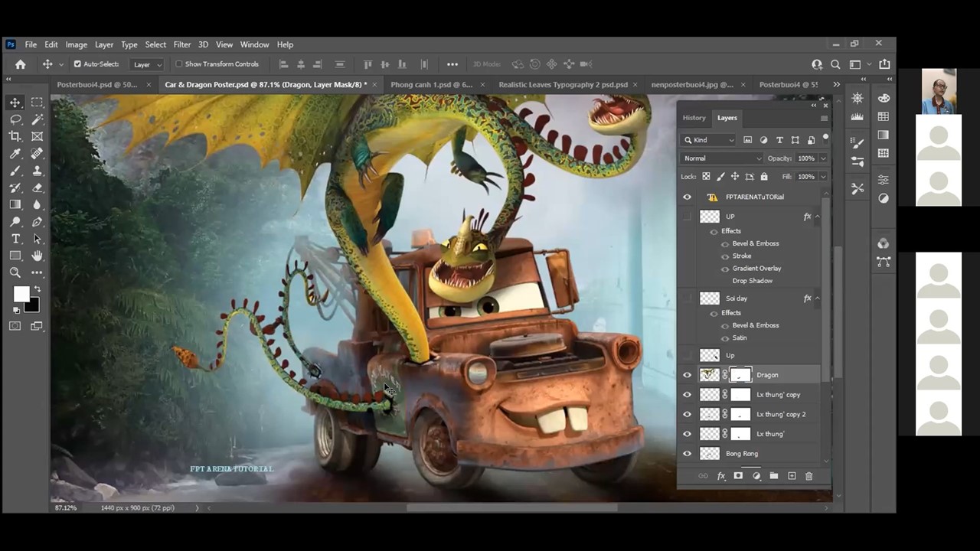Switch to the History panel tab

(694, 118)
